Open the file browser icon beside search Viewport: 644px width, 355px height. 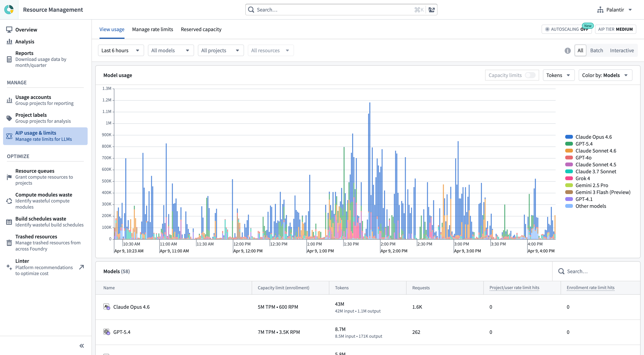pos(432,10)
